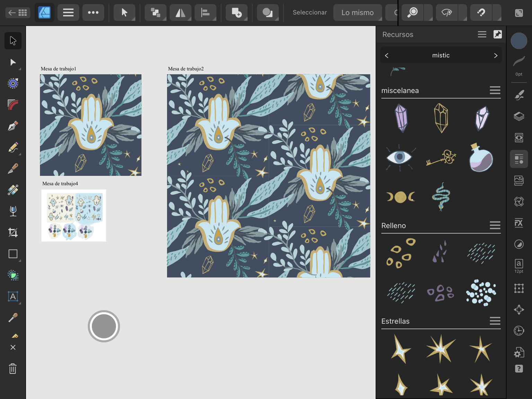Open the Alignment options
The height and width of the screenshot is (399, 532).
205,13
